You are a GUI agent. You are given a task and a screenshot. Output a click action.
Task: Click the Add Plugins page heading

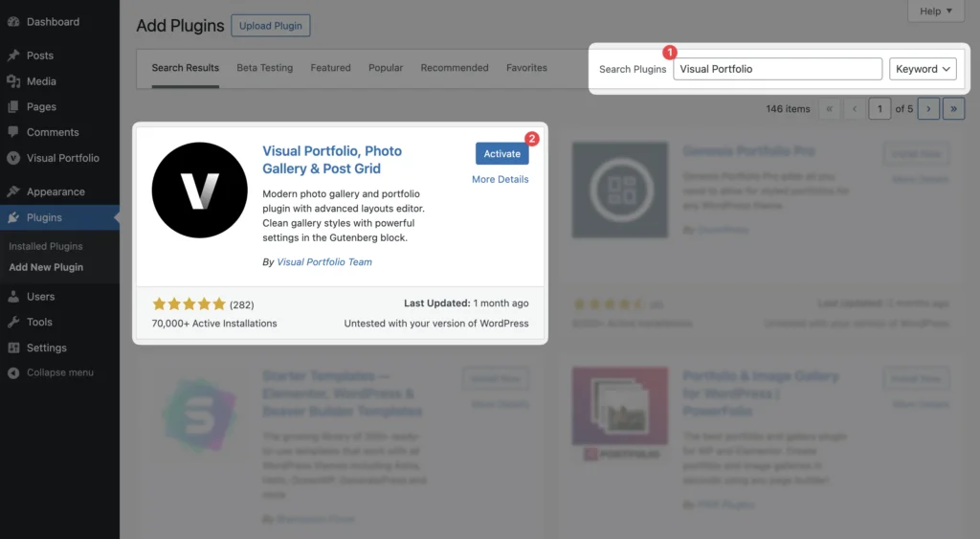pos(180,26)
